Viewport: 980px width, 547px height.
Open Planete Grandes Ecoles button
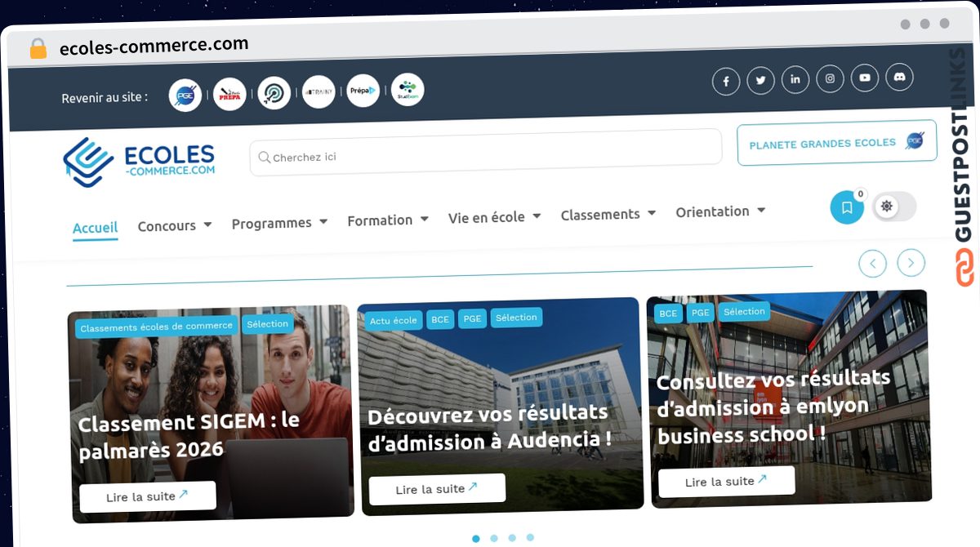click(x=837, y=143)
